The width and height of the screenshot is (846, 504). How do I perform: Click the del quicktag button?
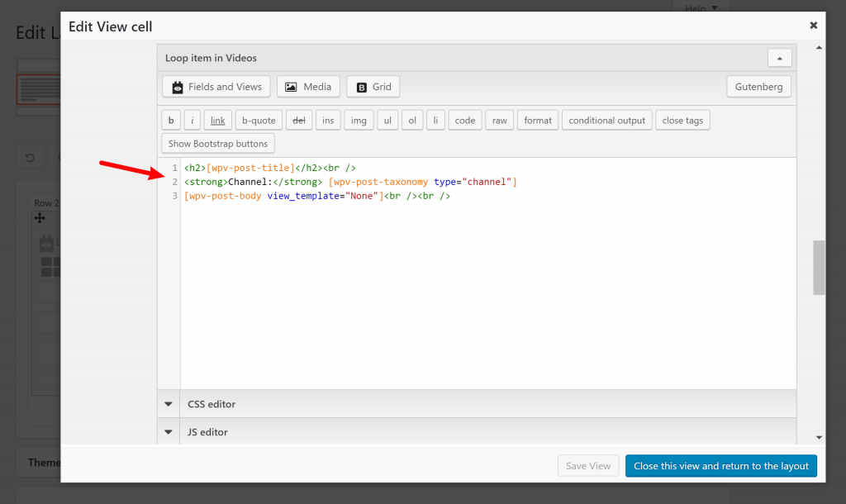(299, 120)
